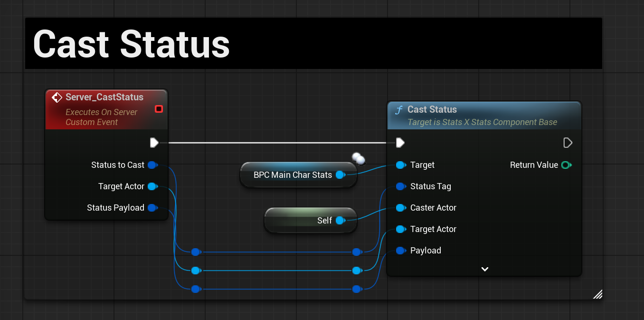The height and width of the screenshot is (320, 644).
Task: Click the Payload input pin on Cast Status
Action: 401,251
